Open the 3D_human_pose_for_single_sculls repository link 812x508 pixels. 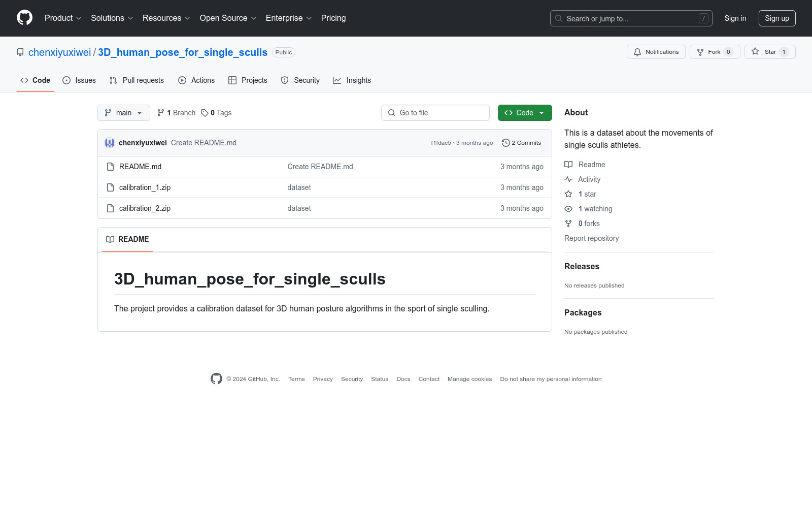[183, 52]
